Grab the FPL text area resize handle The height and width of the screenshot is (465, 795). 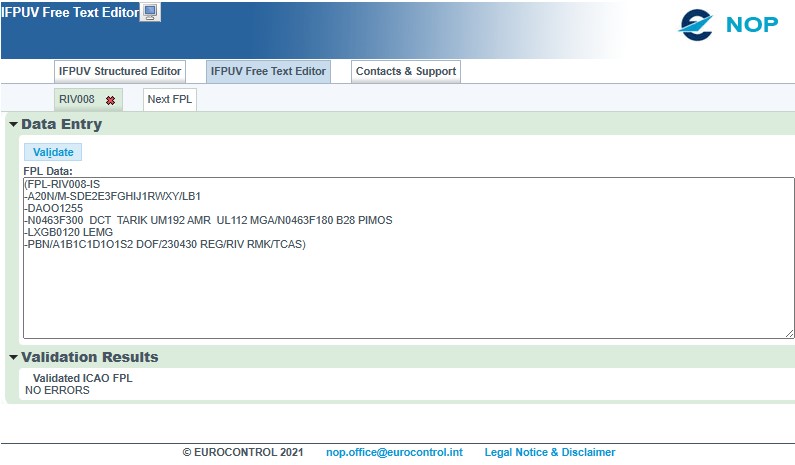pyautogui.click(x=789, y=333)
